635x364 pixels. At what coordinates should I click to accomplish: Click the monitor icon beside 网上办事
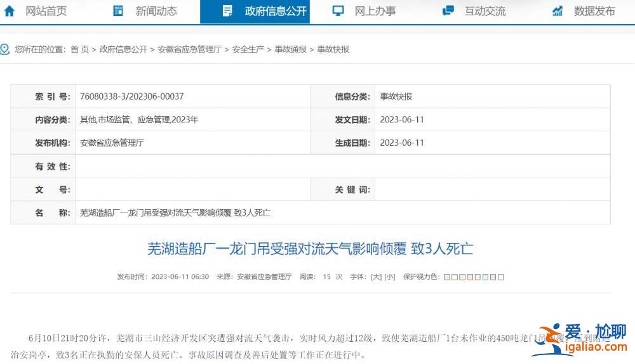pyautogui.click(x=338, y=11)
